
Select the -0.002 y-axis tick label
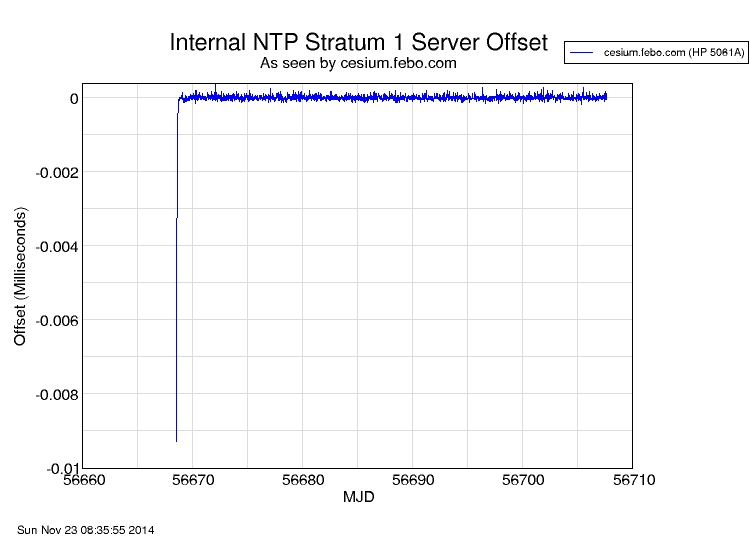[57, 172]
